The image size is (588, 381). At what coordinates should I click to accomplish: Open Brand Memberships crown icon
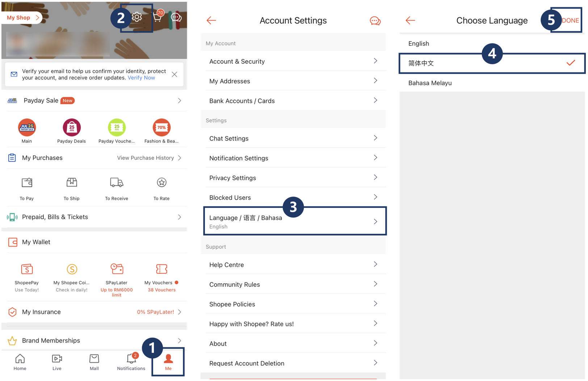pos(12,341)
